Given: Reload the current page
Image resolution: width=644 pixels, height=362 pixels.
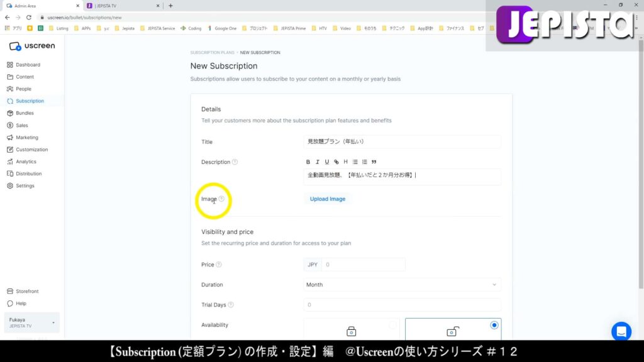Looking at the screenshot, I should (29, 18).
